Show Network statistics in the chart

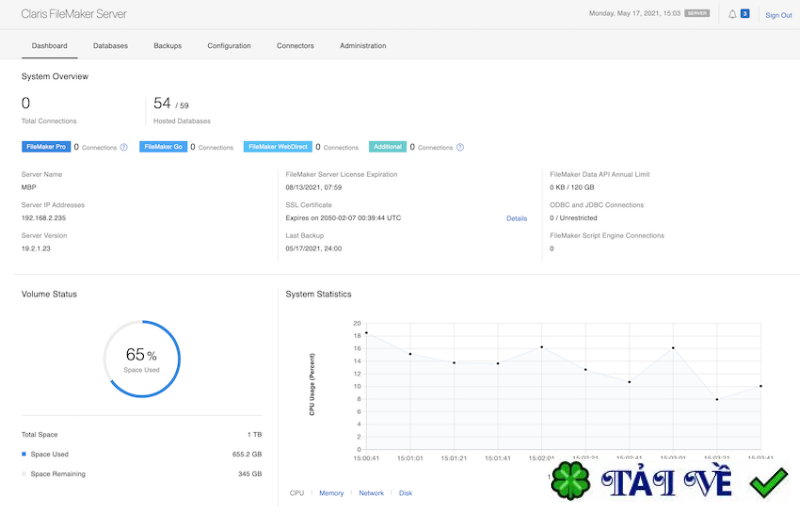click(x=371, y=493)
